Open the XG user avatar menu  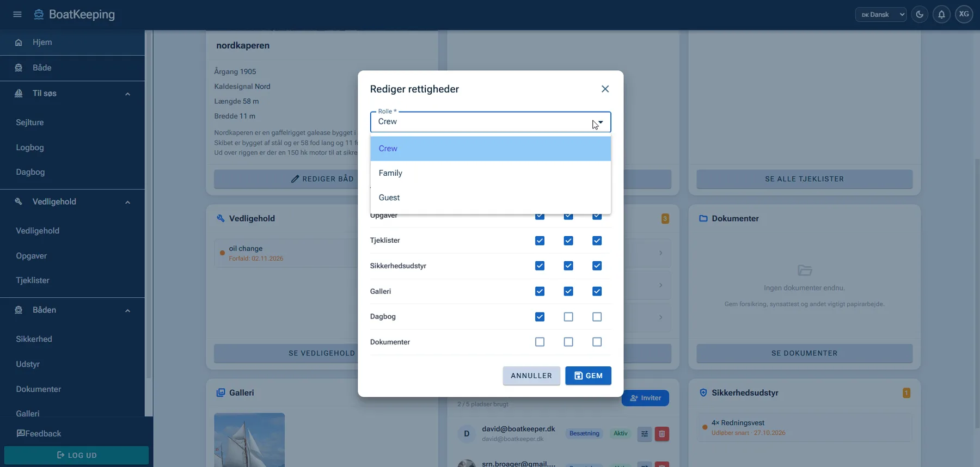click(x=964, y=15)
